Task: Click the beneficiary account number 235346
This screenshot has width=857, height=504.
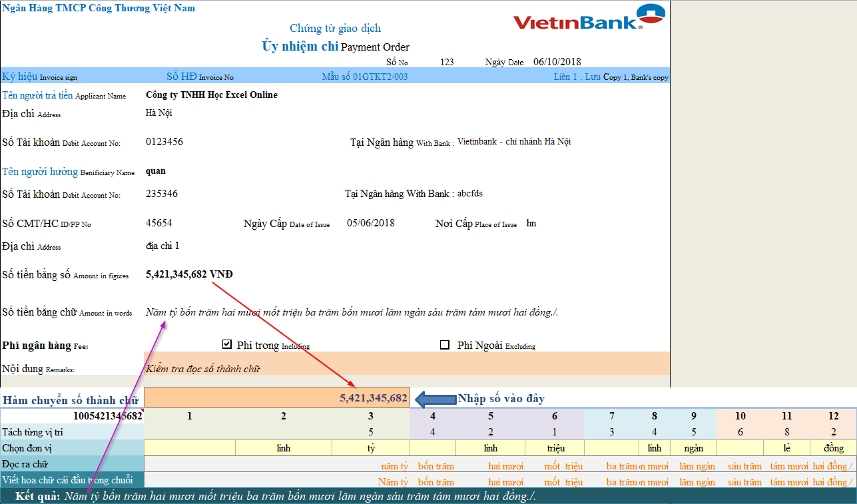Action: pos(162,194)
